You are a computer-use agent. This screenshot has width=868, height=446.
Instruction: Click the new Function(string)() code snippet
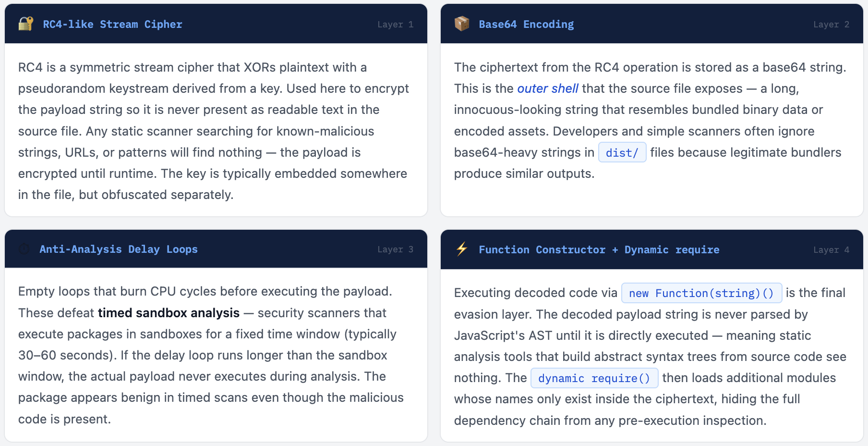click(701, 293)
